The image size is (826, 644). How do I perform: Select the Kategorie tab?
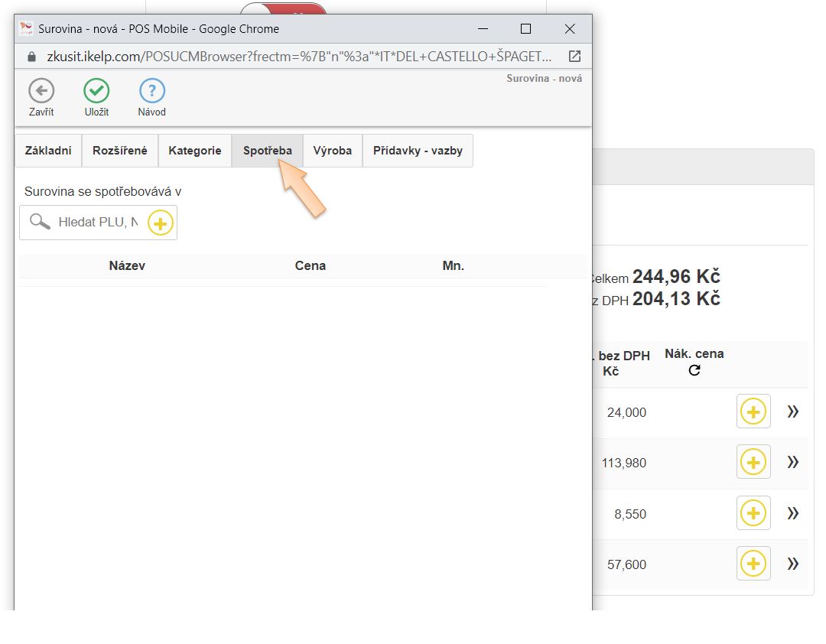coord(195,151)
